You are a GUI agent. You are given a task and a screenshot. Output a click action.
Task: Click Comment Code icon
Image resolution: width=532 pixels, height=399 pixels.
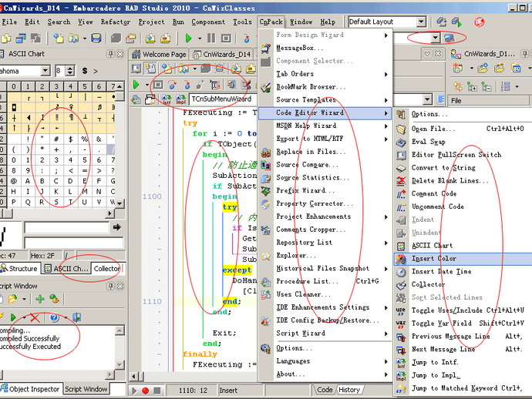pos(401,194)
